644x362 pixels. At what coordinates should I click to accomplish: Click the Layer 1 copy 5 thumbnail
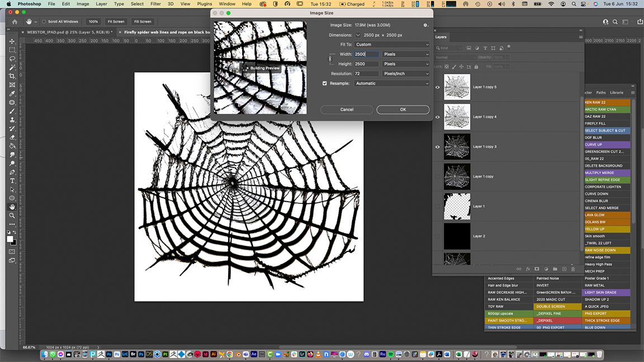(457, 87)
